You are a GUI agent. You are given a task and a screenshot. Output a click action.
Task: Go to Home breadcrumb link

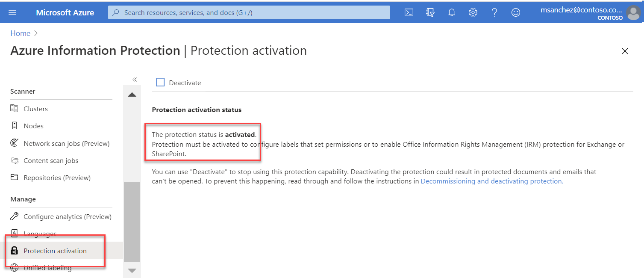click(21, 33)
